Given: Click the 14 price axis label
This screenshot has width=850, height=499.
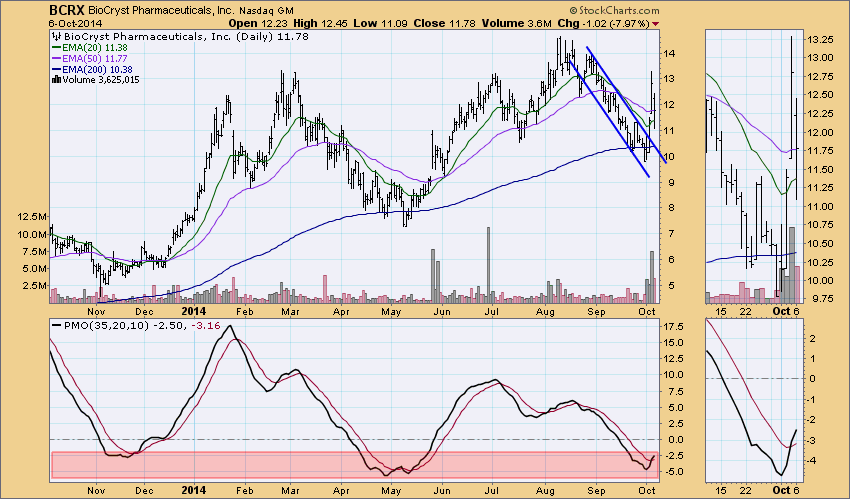Looking at the screenshot, I should coord(669,53).
